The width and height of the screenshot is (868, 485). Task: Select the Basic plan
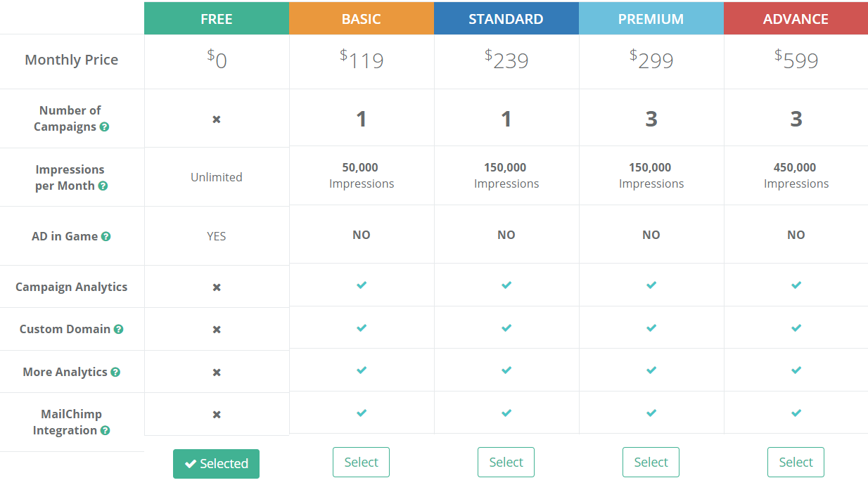(361, 463)
